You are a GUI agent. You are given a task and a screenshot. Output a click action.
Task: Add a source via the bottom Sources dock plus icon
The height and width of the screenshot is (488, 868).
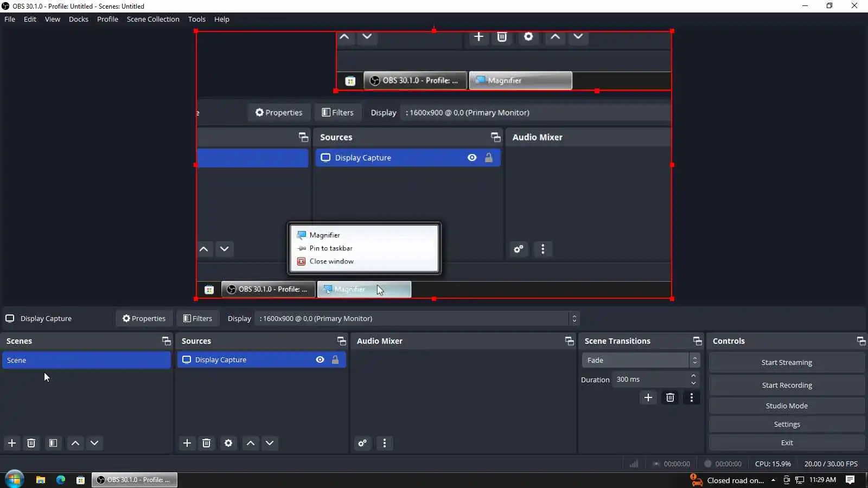[187, 443]
